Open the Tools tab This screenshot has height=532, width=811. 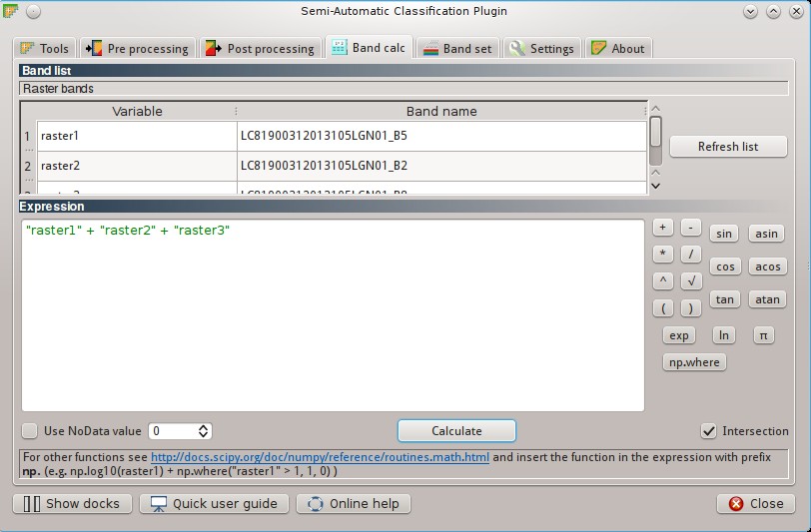(45, 49)
